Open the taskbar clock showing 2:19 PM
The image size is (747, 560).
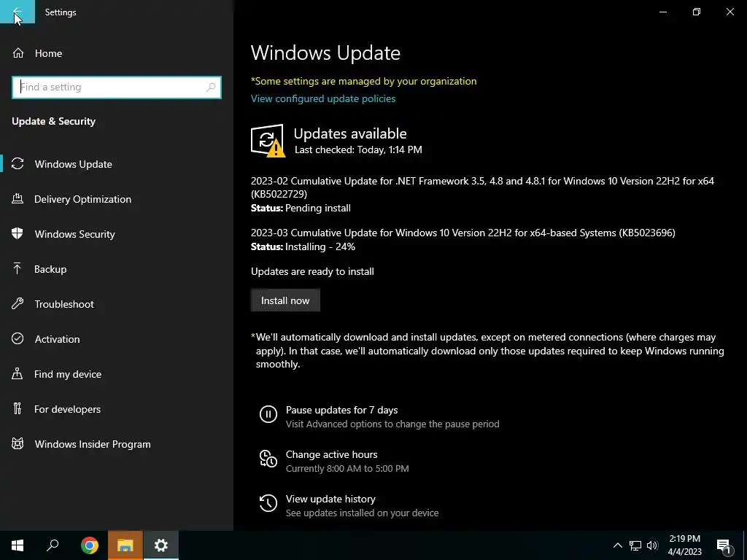coord(684,545)
